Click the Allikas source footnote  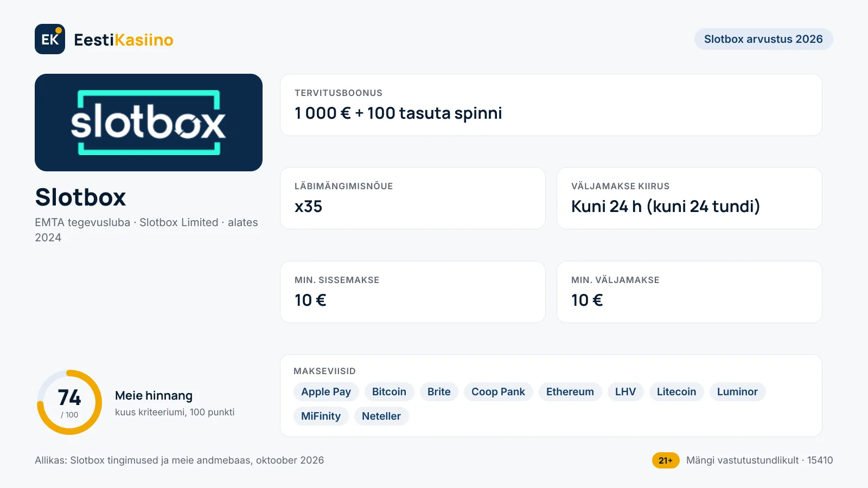[x=180, y=460]
